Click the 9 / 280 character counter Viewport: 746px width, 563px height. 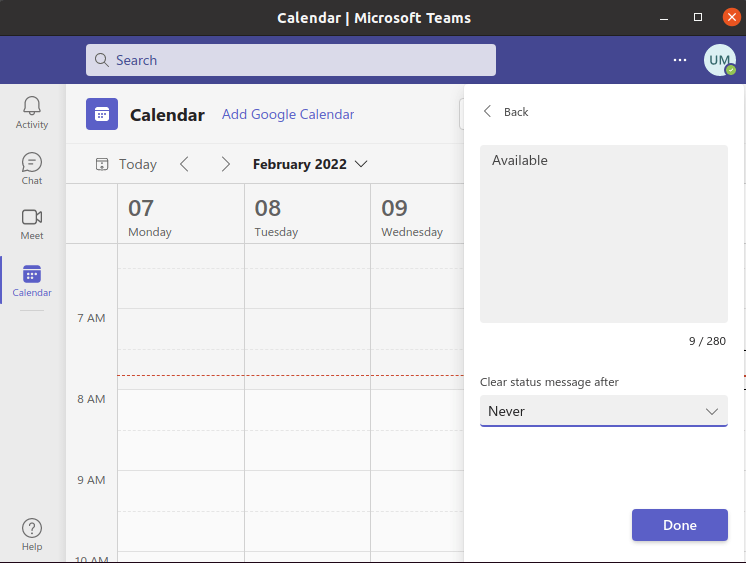coord(707,341)
